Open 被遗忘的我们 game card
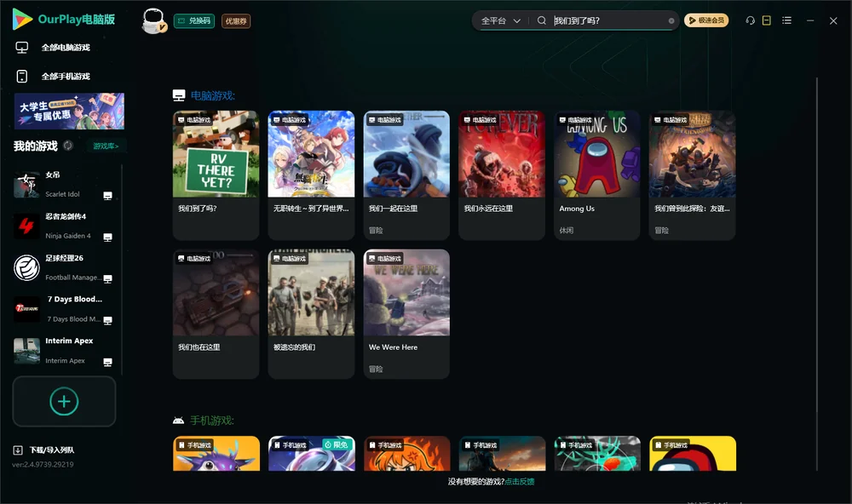The image size is (852, 504). coord(311,314)
